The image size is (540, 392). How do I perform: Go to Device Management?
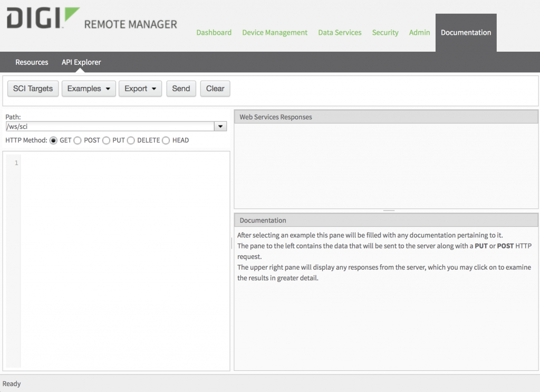pos(274,32)
